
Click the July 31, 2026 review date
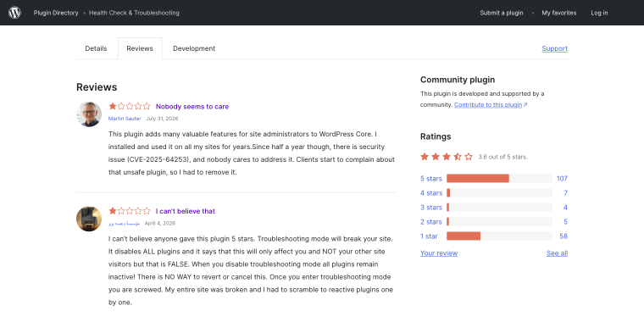coord(162,119)
